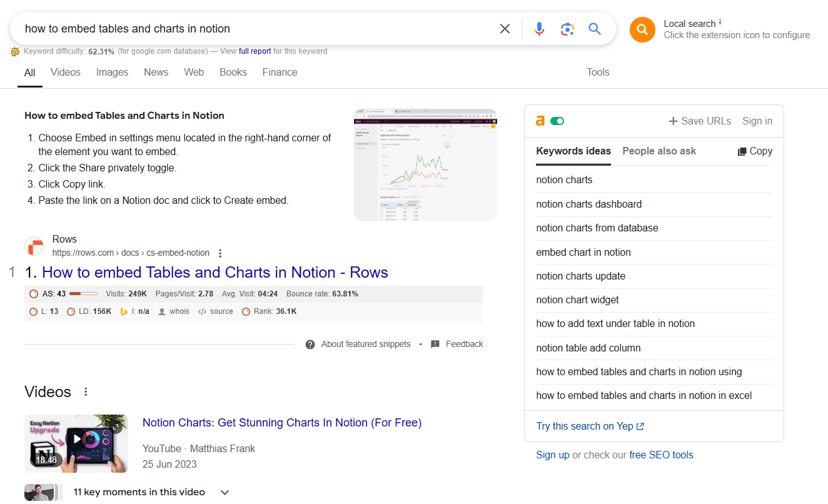Click the Bing index I: n/a icon
828x504 pixels.
[124, 311]
